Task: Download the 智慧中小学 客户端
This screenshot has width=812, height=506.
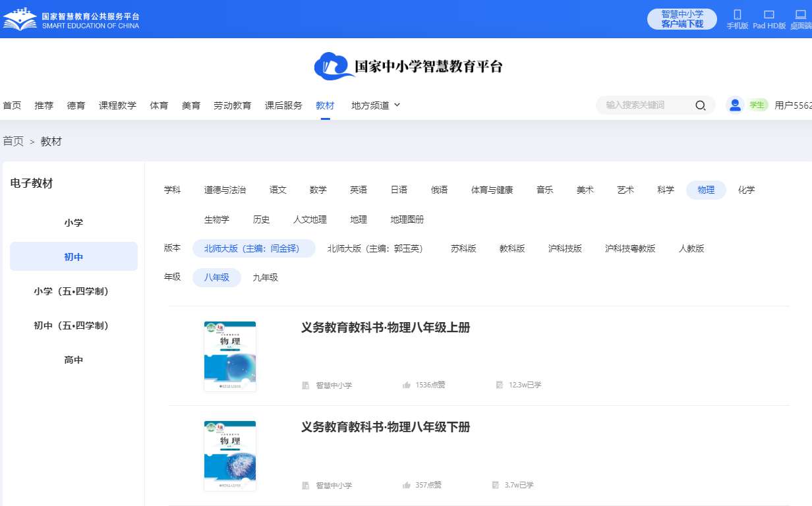Action: pos(682,19)
